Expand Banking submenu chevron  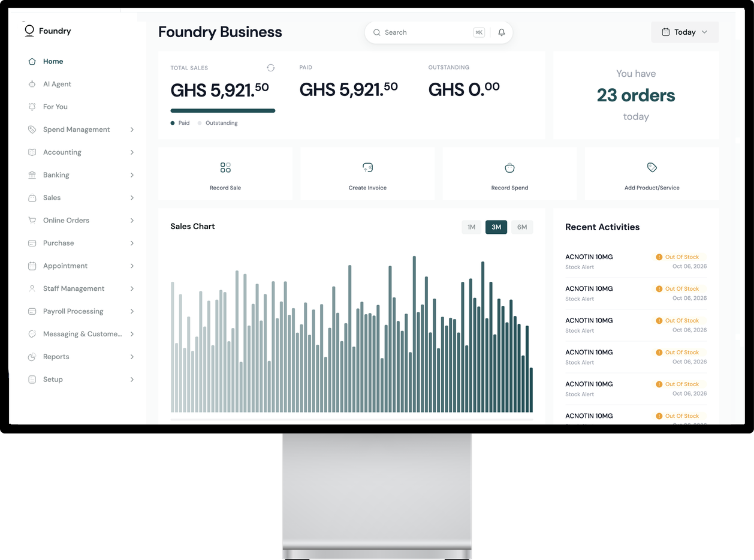pos(132,175)
